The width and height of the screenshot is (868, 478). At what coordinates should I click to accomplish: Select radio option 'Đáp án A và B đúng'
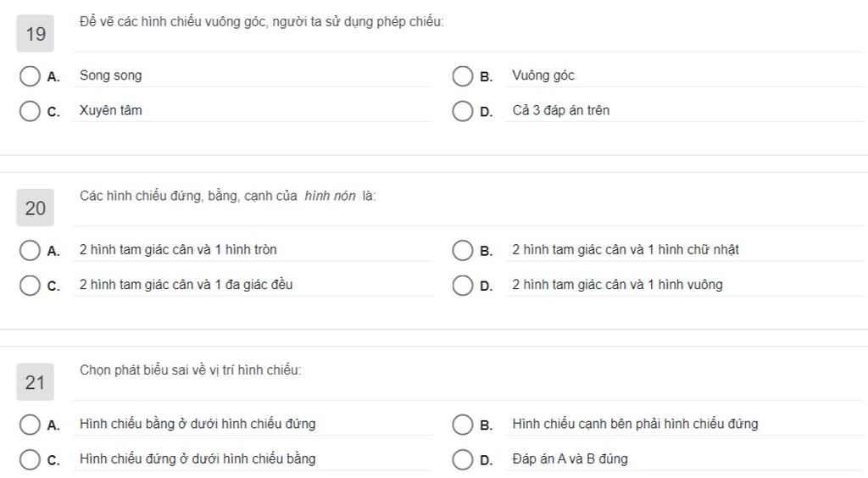click(x=462, y=459)
